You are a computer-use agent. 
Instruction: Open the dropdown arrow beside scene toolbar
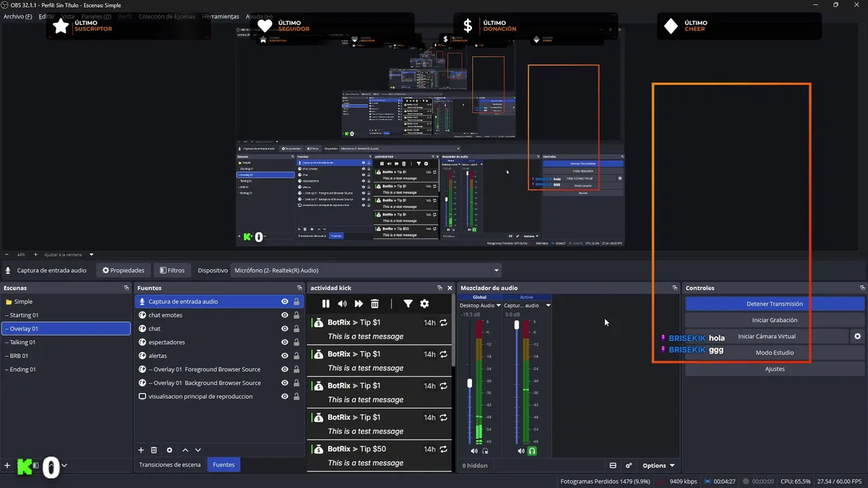pyautogui.click(x=64, y=466)
